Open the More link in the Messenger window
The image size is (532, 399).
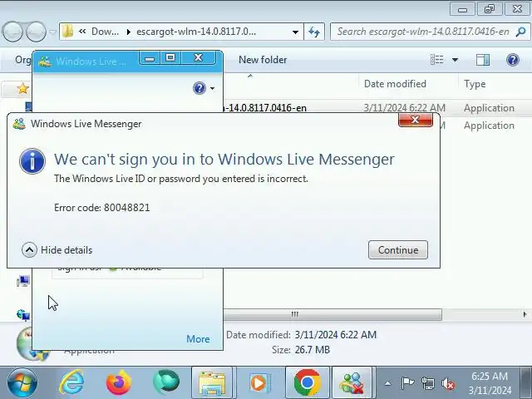[x=198, y=338]
